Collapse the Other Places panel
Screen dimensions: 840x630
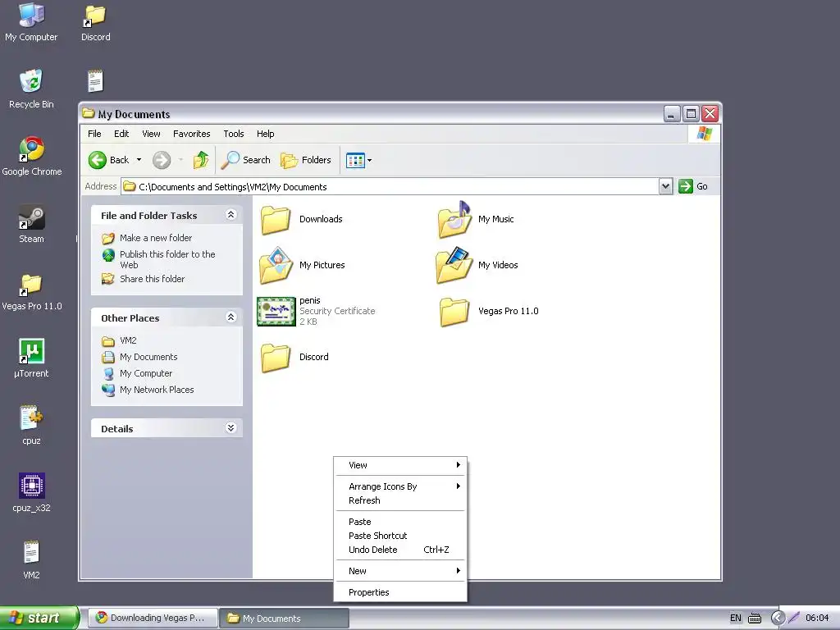(231, 317)
